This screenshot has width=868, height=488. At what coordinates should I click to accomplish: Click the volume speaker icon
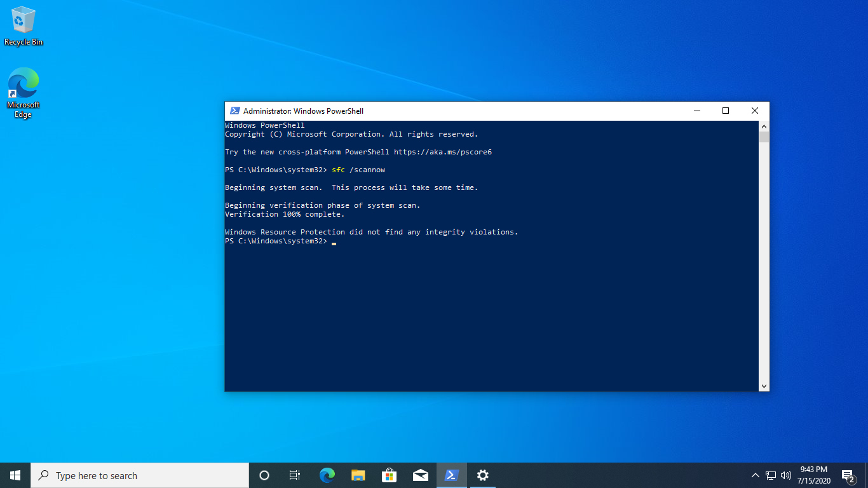coord(786,475)
